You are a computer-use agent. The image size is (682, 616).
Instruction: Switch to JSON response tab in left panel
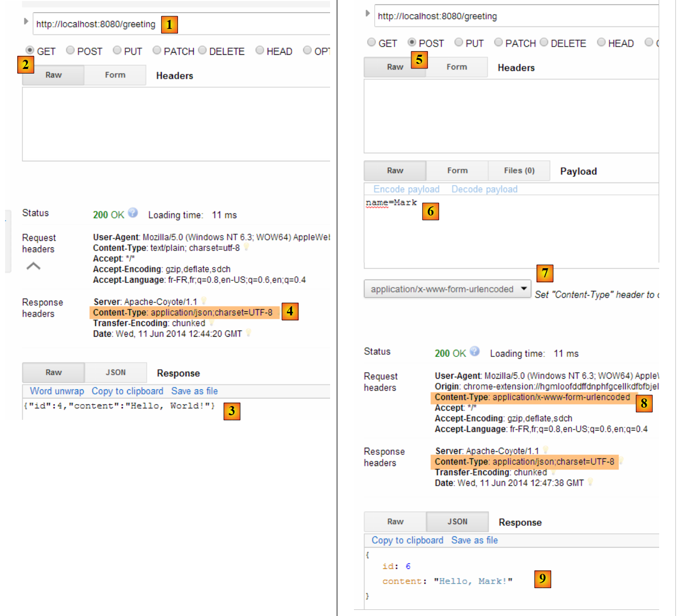pyautogui.click(x=116, y=373)
